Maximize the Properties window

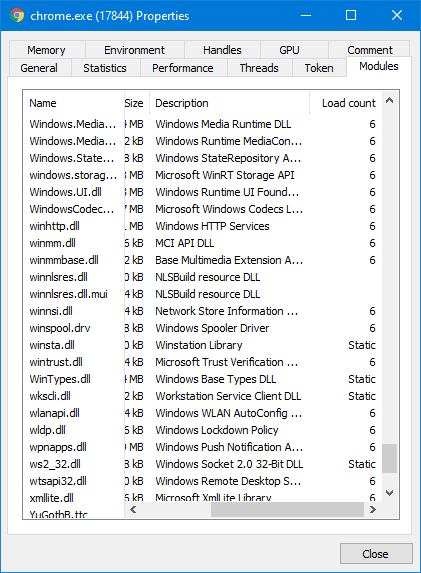(351, 15)
